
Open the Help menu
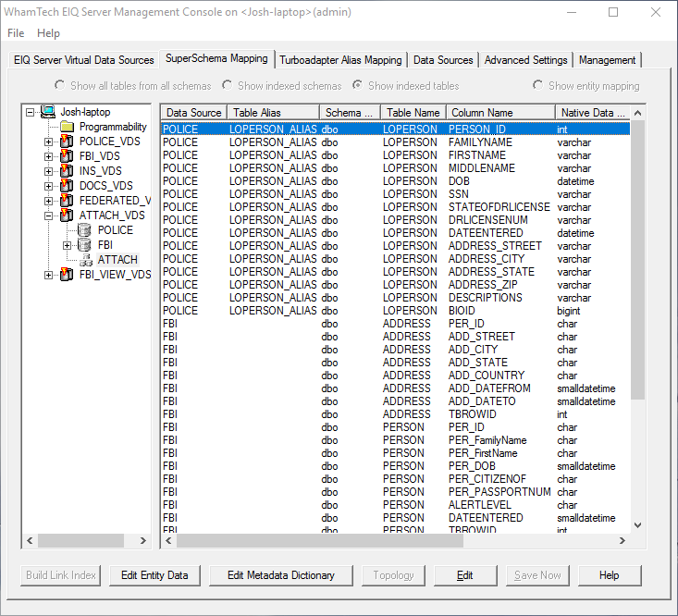(48, 33)
